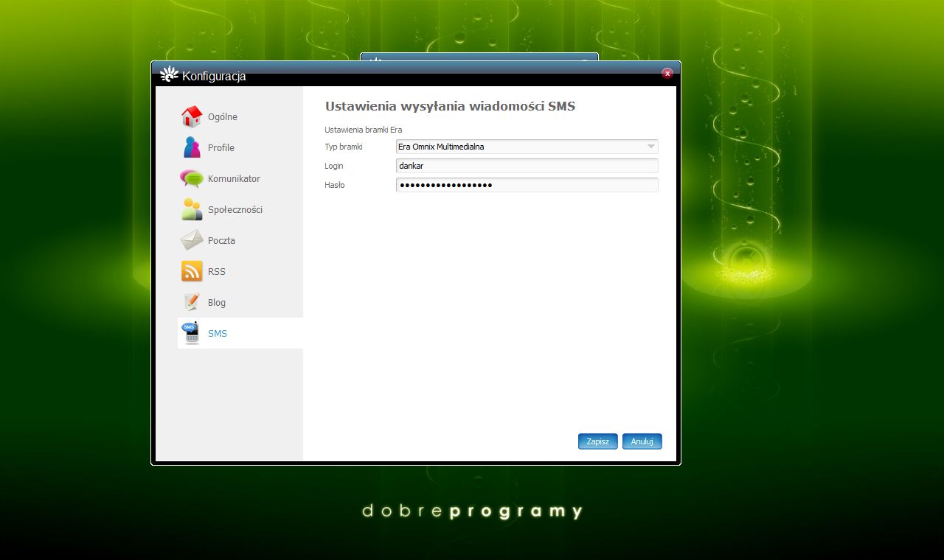The width and height of the screenshot is (944, 560).
Task: Click the Komunikator chat bubble icon
Action: 192,178
